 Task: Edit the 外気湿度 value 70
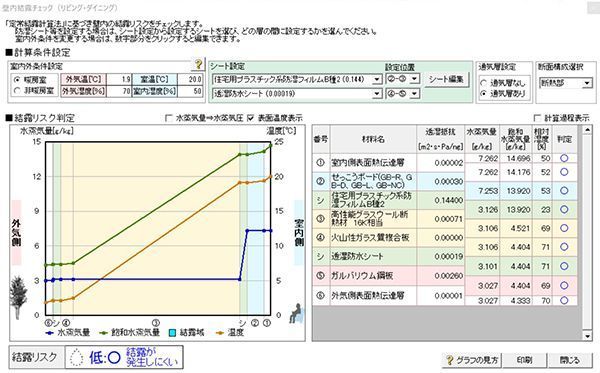(119, 91)
